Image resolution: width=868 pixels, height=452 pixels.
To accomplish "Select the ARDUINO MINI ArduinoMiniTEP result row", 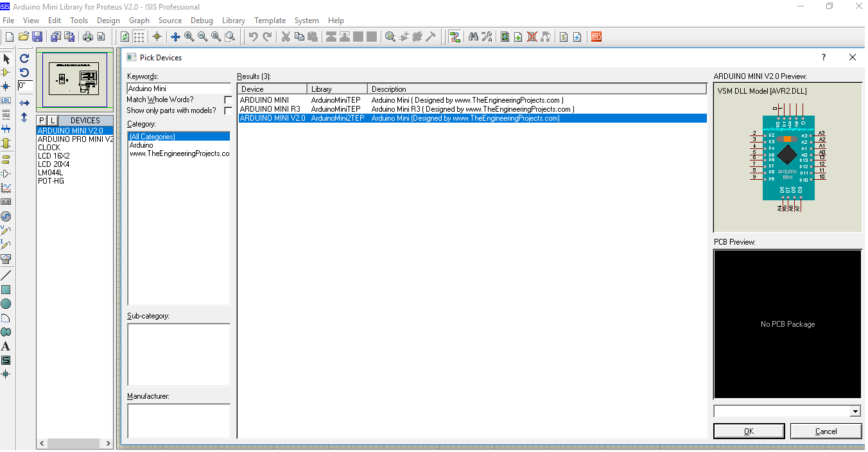I will coord(472,100).
